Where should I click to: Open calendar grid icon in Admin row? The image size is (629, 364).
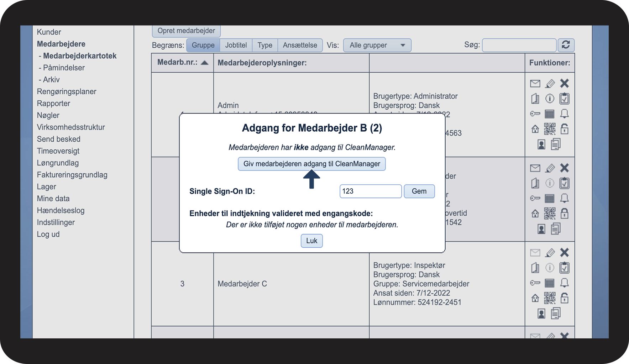[550, 114]
